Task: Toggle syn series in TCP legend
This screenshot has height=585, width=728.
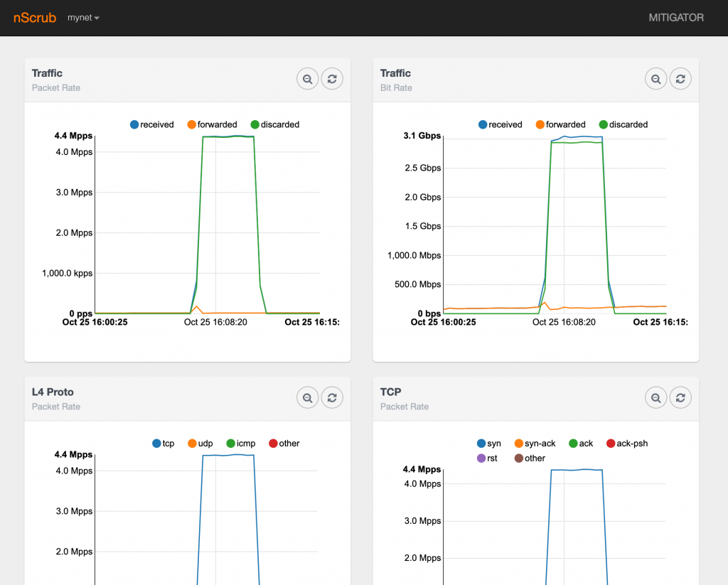Action: pos(489,444)
